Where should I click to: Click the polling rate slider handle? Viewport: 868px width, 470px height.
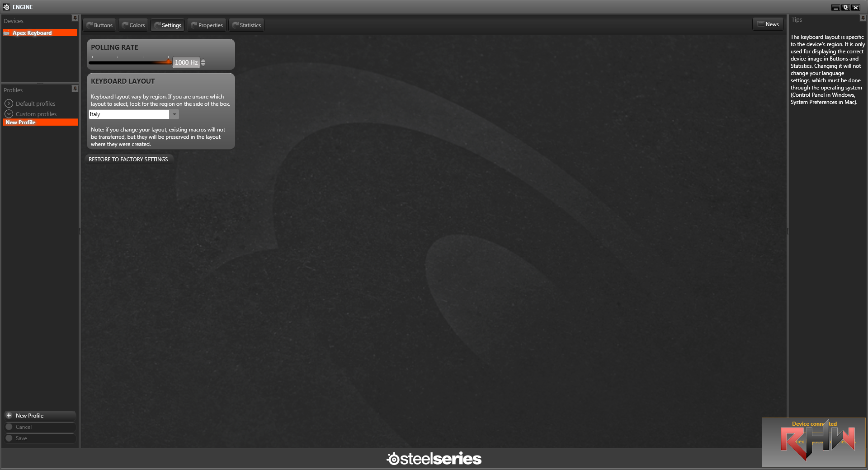169,62
